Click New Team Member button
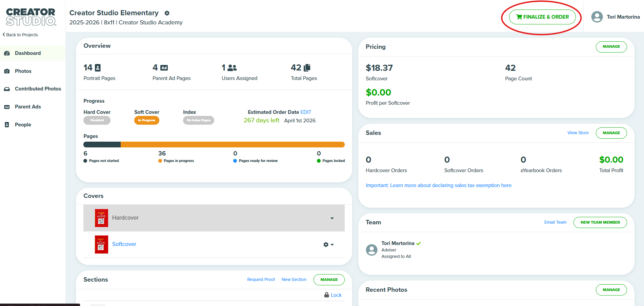 click(x=600, y=223)
